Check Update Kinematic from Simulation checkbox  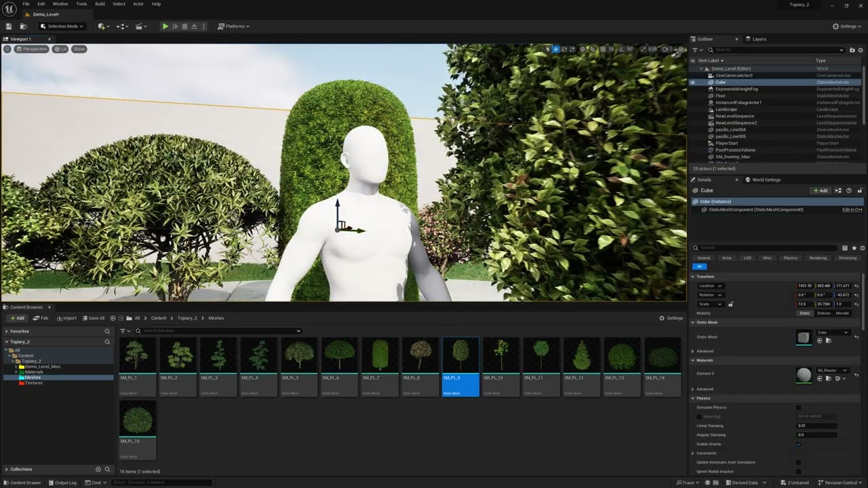point(798,462)
